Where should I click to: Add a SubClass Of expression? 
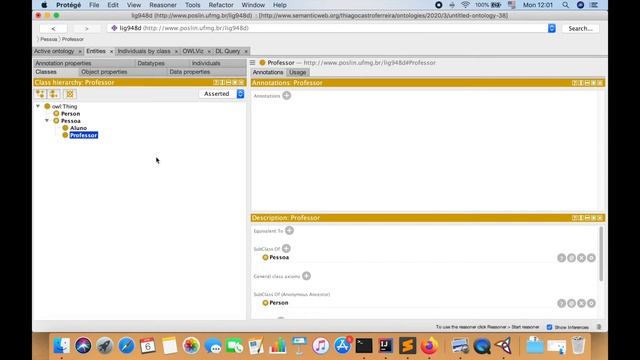(x=286, y=248)
